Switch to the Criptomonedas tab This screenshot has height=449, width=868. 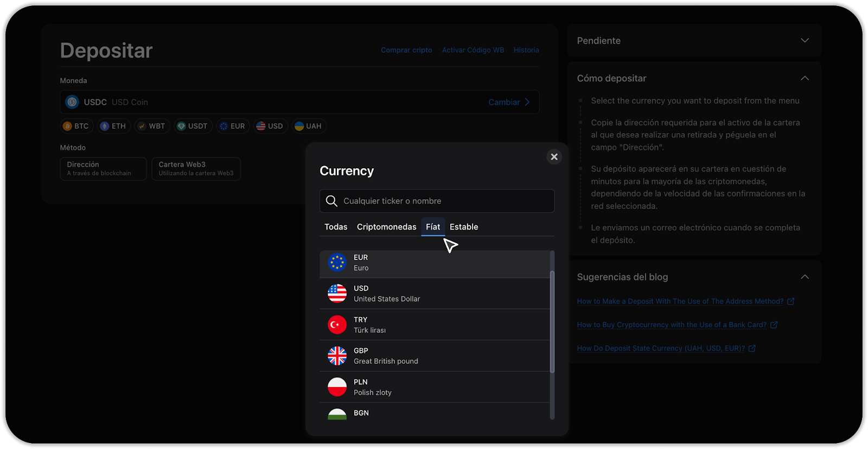386,227
